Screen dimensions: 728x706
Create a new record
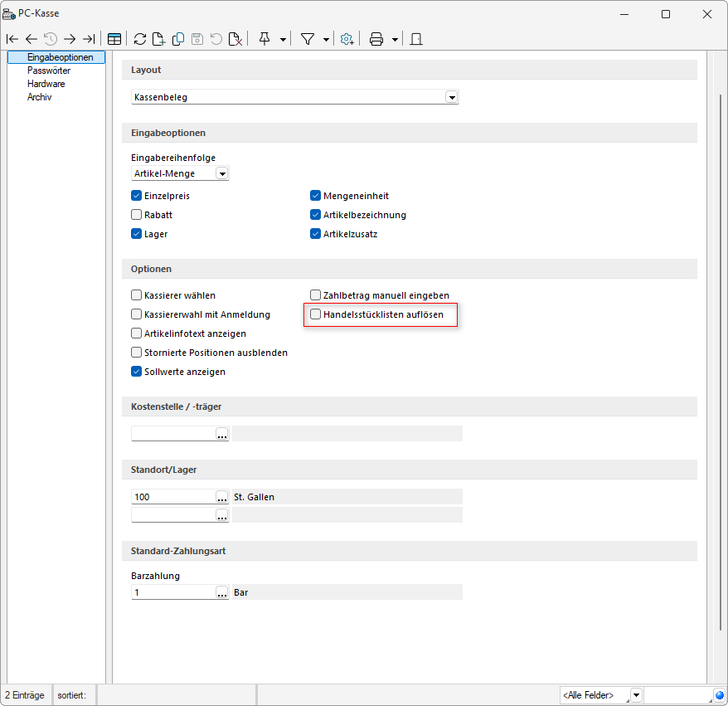(x=158, y=39)
